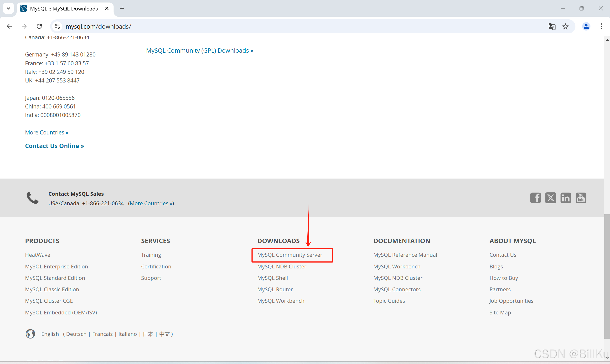Open MySQL Shell download link
610x364 pixels.
[273, 278]
